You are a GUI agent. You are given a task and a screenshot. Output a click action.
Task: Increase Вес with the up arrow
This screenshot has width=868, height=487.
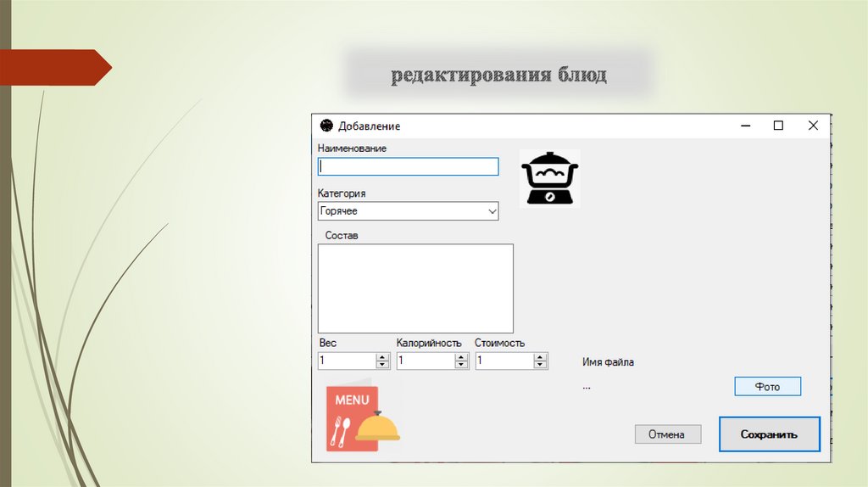(x=382, y=357)
